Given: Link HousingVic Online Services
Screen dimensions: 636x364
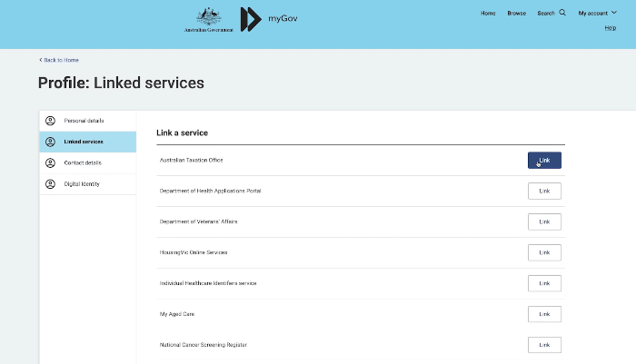Looking at the screenshot, I should click(x=544, y=252).
